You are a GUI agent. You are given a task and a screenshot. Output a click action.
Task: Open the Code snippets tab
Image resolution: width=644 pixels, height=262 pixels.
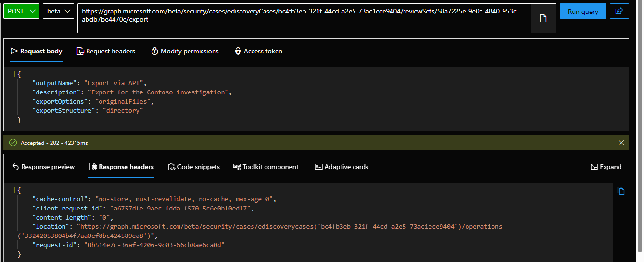[193, 167]
